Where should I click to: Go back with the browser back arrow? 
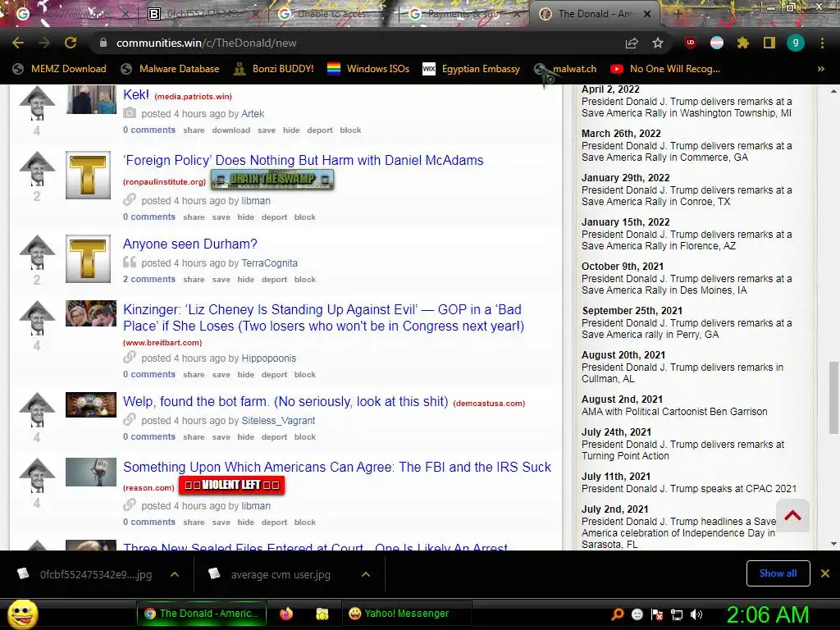tap(18, 43)
